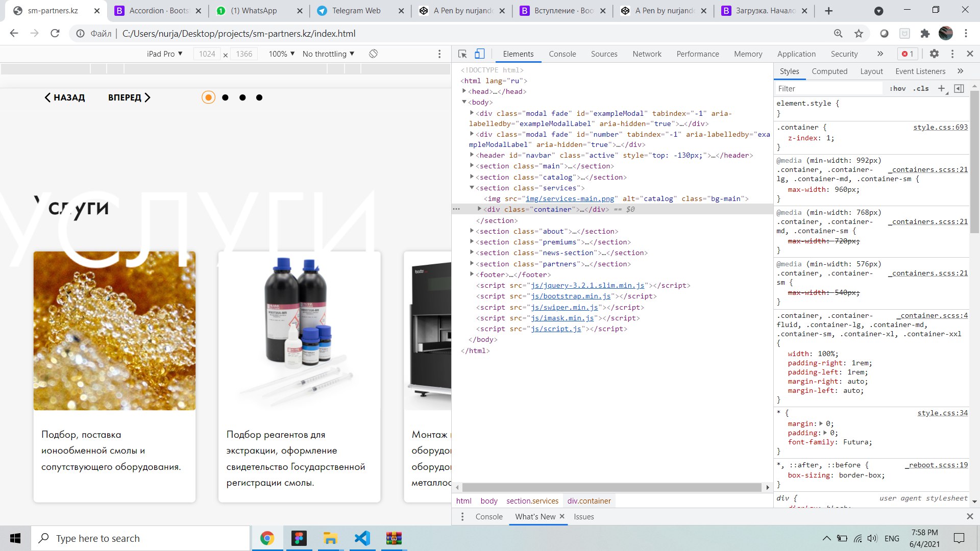Screen dimensions: 980x551
Task: Click the red error count badge
Action: tap(908, 54)
